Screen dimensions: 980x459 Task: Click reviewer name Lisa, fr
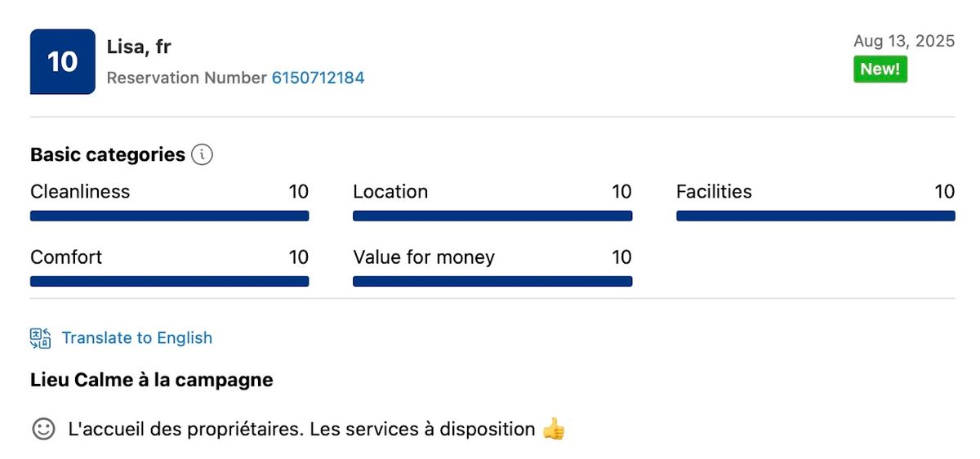[x=139, y=47]
